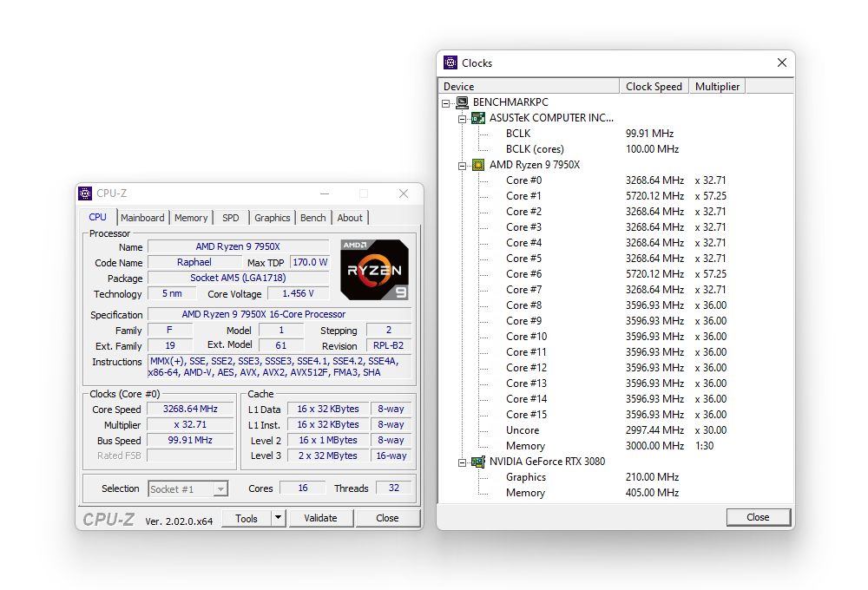Open the Socket #1 selection dropdown
868x590 pixels.
pos(220,489)
